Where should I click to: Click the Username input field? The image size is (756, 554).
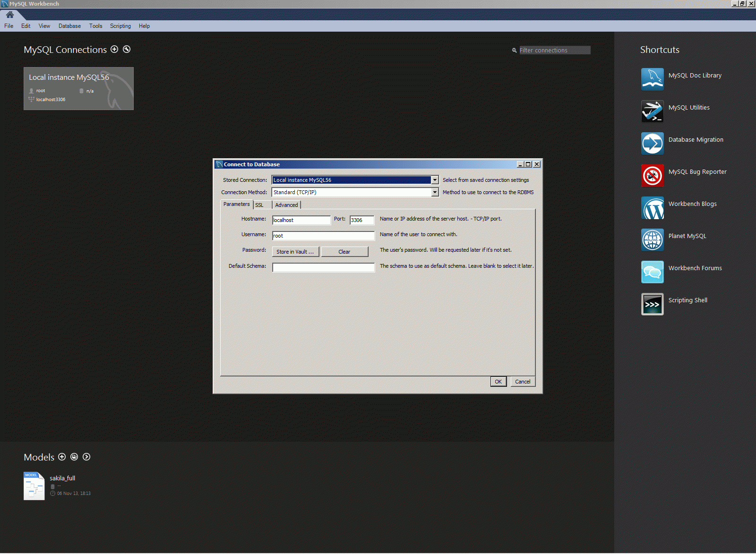pyautogui.click(x=323, y=236)
